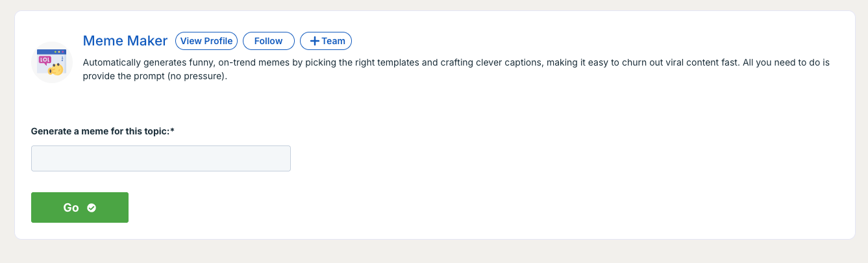
Task: Focus the meme topic input field
Action: pos(160,158)
